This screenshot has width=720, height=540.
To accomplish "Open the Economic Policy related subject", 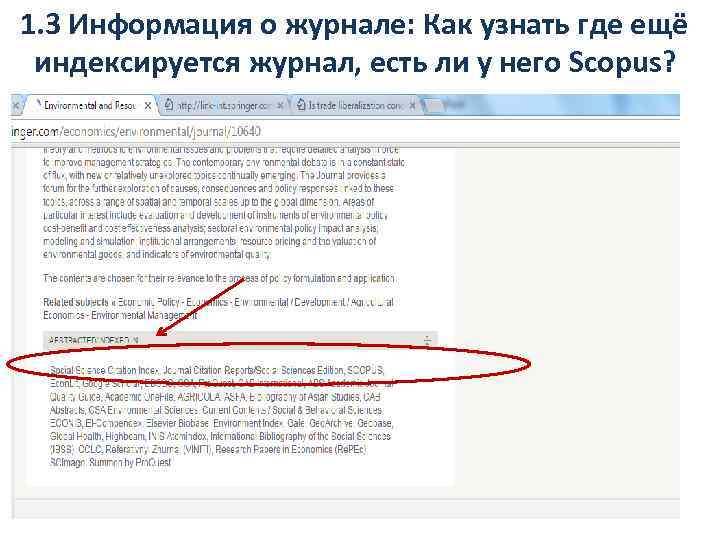I will tap(149, 303).
